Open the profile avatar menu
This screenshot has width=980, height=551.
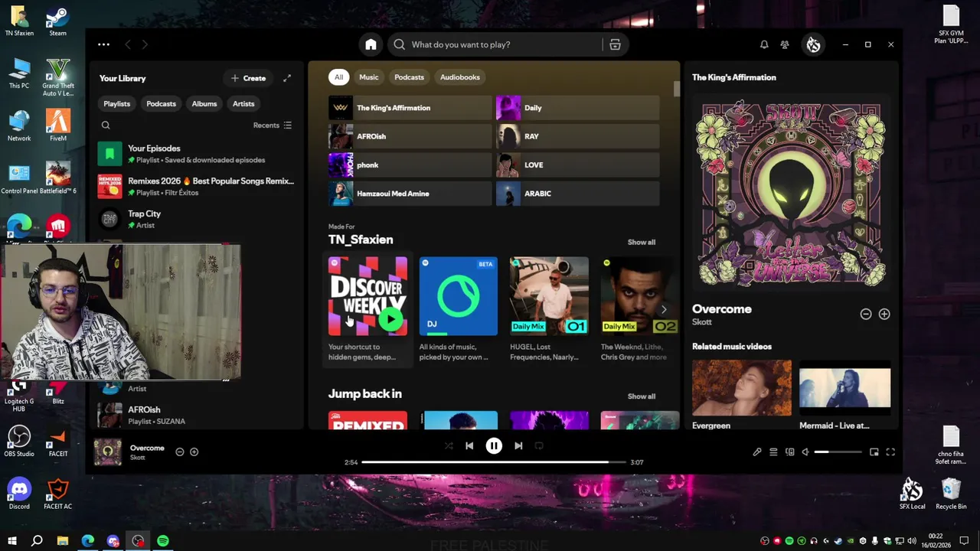pyautogui.click(x=813, y=44)
